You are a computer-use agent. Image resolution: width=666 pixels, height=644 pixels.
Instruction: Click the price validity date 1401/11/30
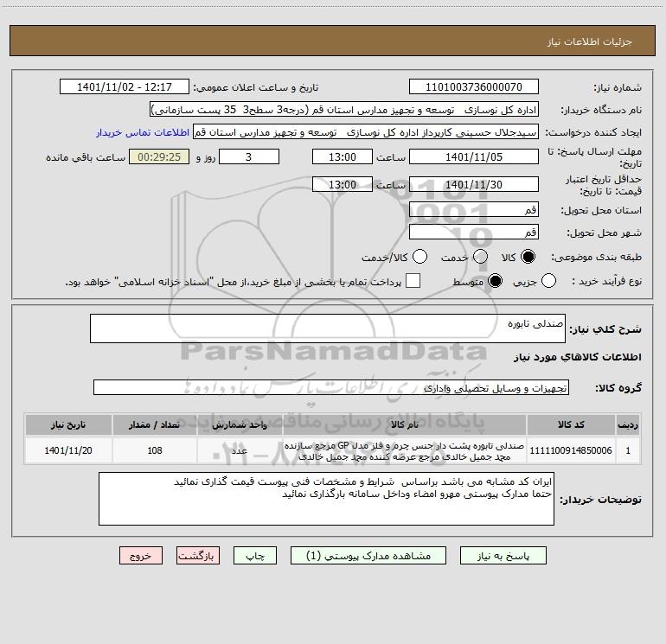474,185
